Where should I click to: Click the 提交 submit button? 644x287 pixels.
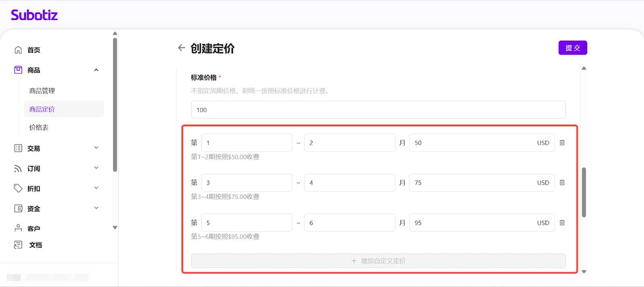[x=572, y=48]
